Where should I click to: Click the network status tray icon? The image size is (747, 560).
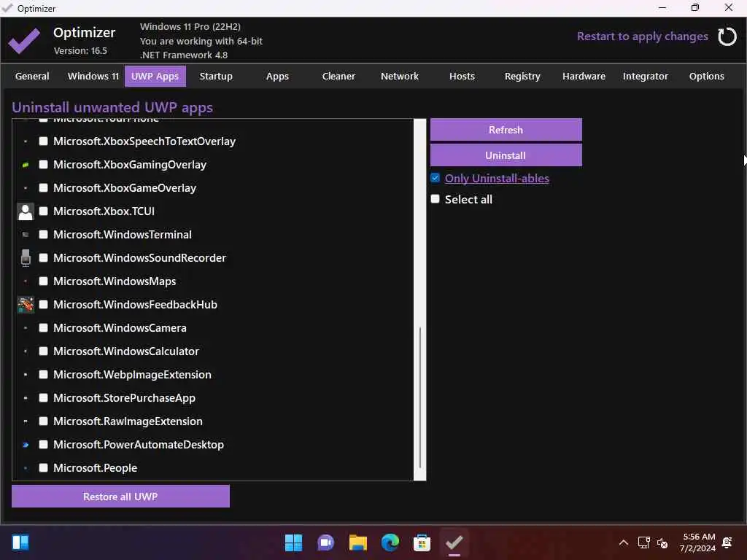pos(643,542)
